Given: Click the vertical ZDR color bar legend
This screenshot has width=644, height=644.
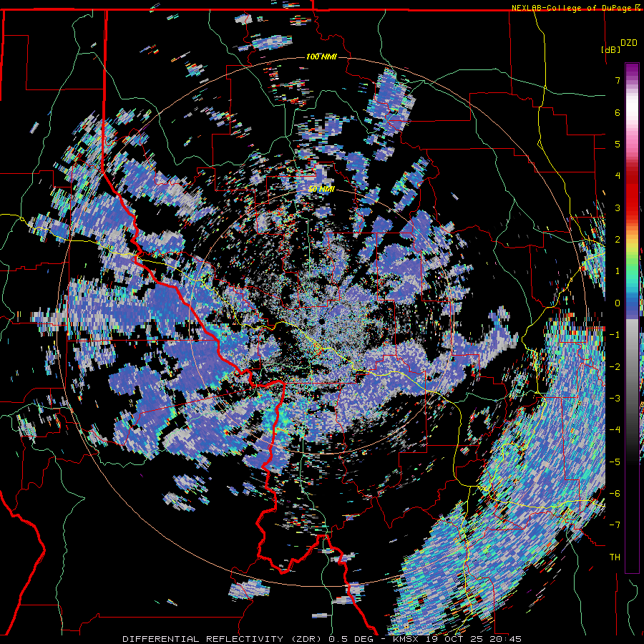Looking at the screenshot, I should pyautogui.click(x=632, y=318).
